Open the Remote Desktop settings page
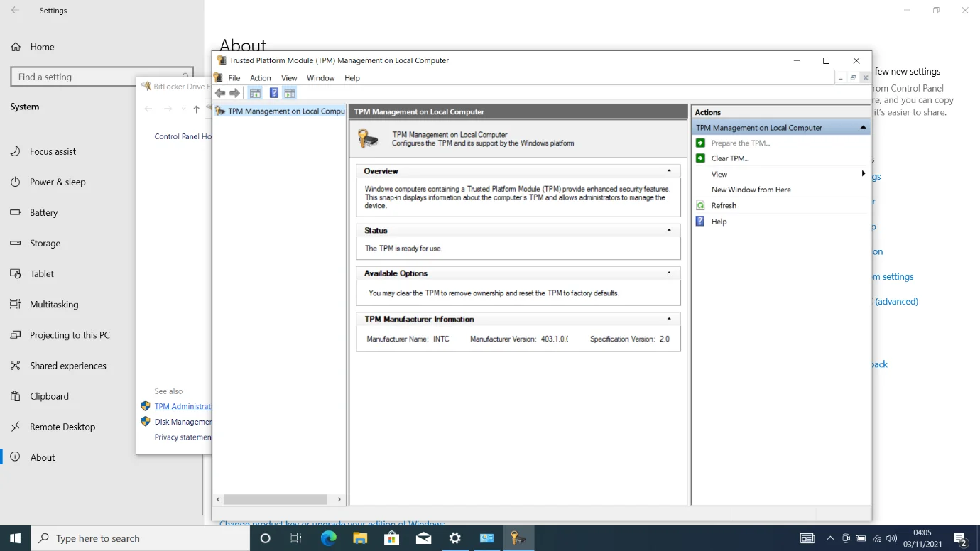Image resolution: width=980 pixels, height=551 pixels. 62,427
